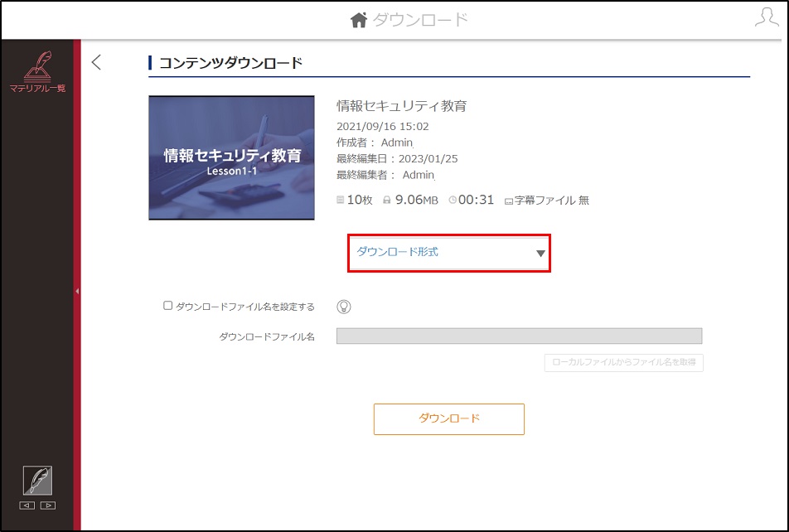Open マテリアル一覧 in the sidebar
Image resolution: width=789 pixels, height=532 pixels.
click(x=38, y=71)
